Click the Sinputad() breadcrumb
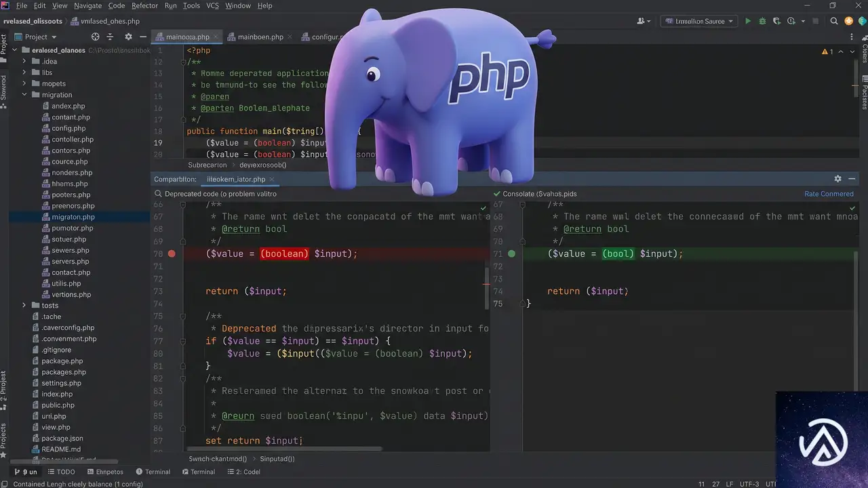This screenshot has height=488, width=868. (277, 459)
